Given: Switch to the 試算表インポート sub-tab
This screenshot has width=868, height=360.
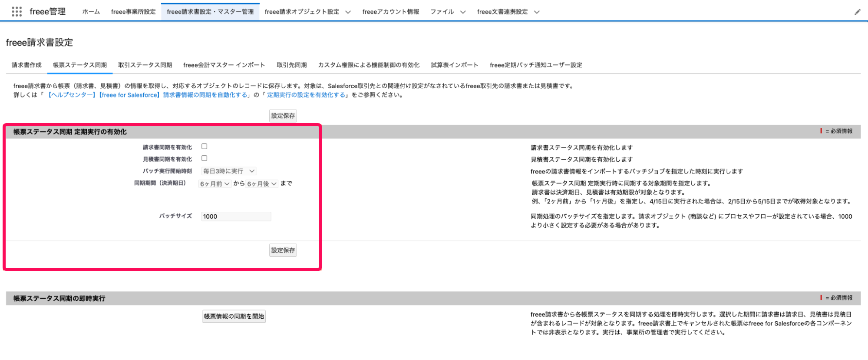Looking at the screenshot, I should tap(455, 65).
